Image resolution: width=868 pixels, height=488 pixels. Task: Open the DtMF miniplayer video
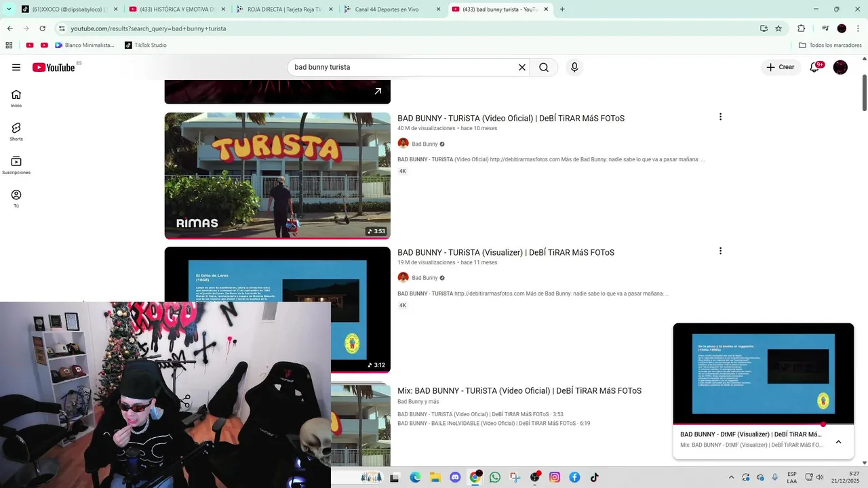pyautogui.click(x=764, y=374)
